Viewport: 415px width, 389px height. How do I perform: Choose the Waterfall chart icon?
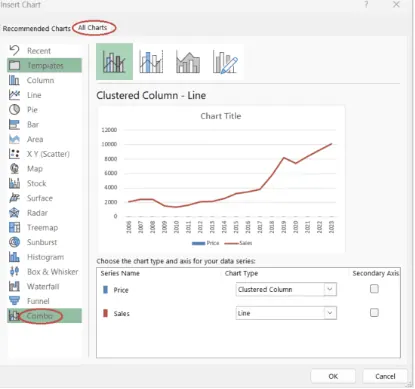tap(14, 286)
